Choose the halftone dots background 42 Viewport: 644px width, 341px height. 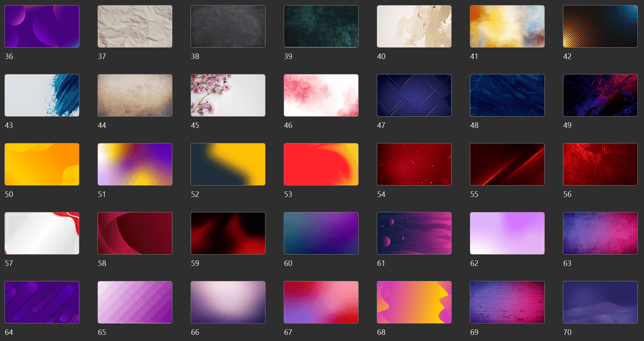tap(600, 27)
